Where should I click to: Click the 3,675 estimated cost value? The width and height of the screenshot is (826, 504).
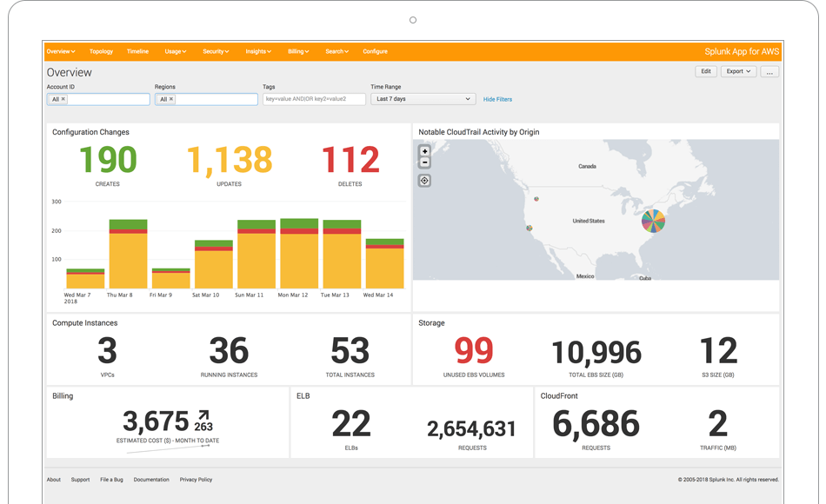[x=156, y=421]
